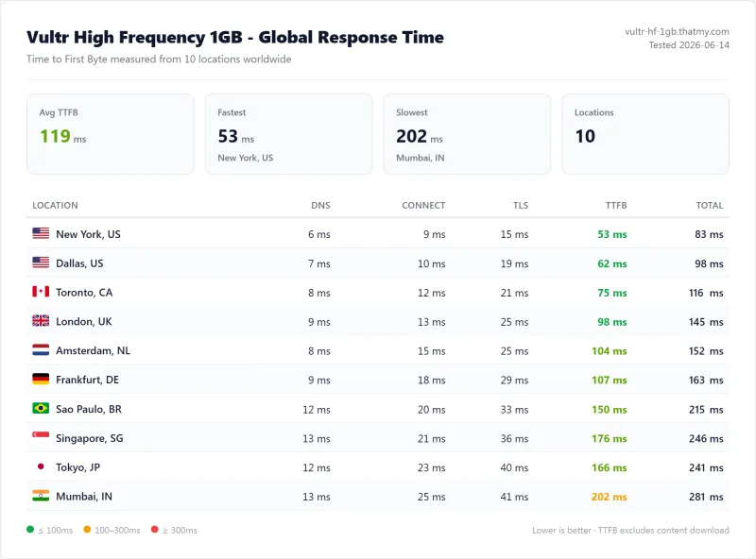Click the 150 ms TTFB value for Sao Paulo

click(610, 410)
